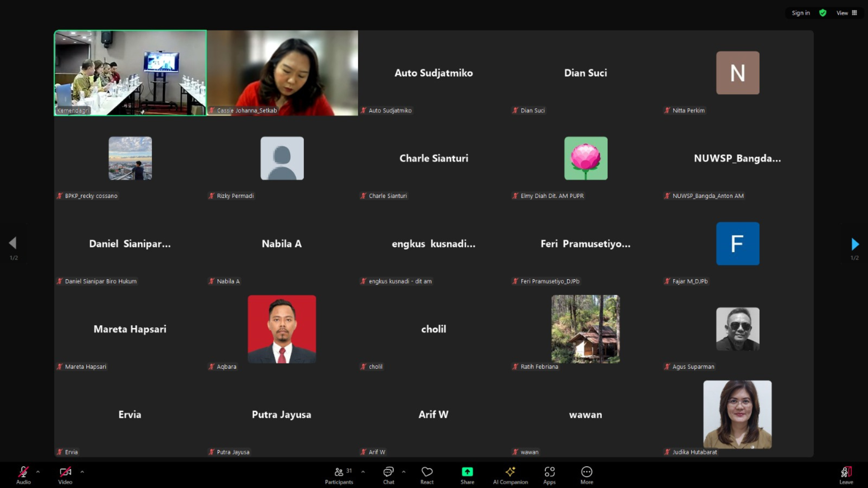Click the NUWSP_Bangda participant tile

tap(737, 158)
